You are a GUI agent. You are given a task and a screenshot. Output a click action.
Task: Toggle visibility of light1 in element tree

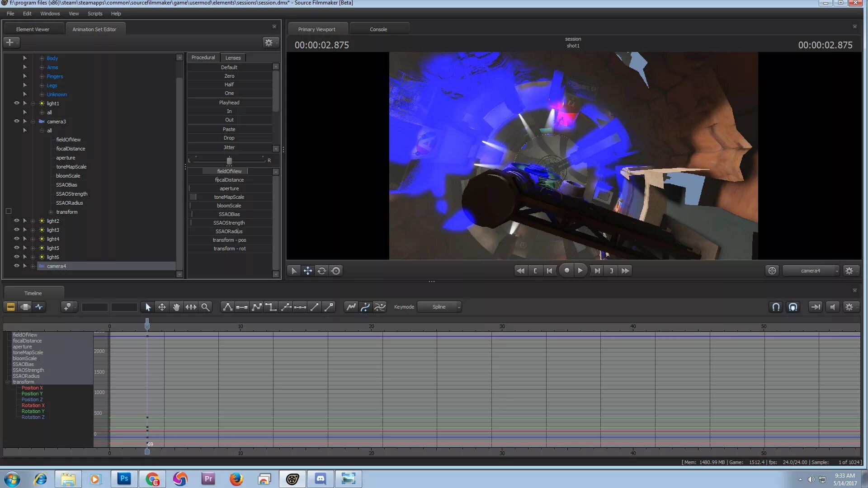click(16, 103)
